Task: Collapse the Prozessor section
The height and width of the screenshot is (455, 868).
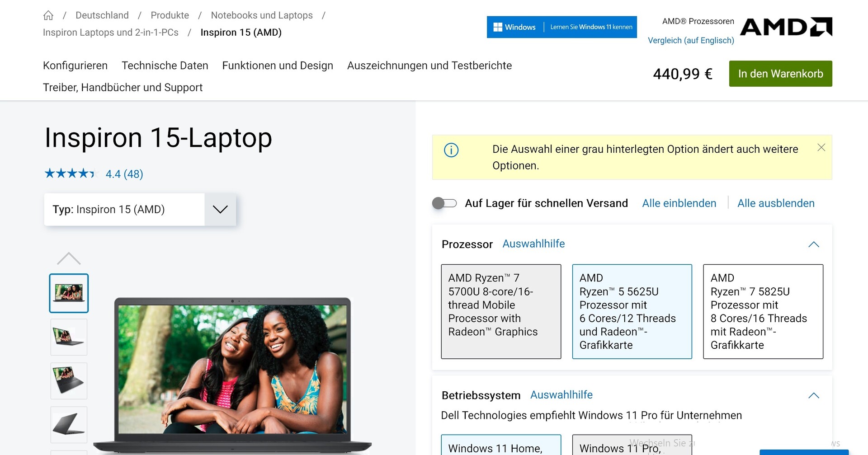Action: click(814, 244)
